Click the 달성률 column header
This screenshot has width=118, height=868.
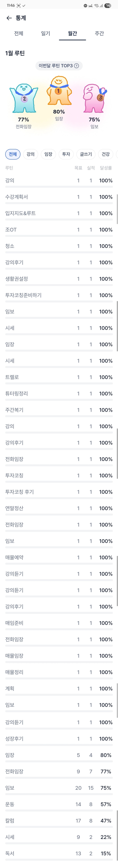click(x=106, y=168)
